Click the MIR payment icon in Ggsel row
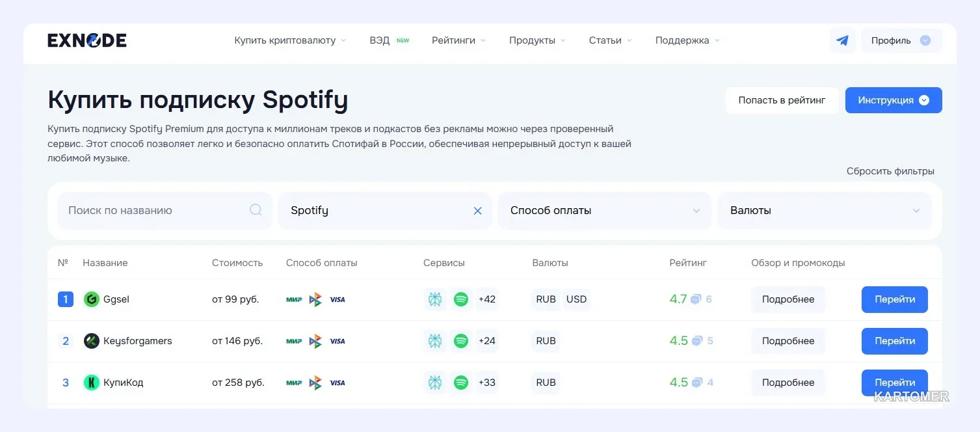Image resolution: width=980 pixels, height=432 pixels. coord(294,300)
